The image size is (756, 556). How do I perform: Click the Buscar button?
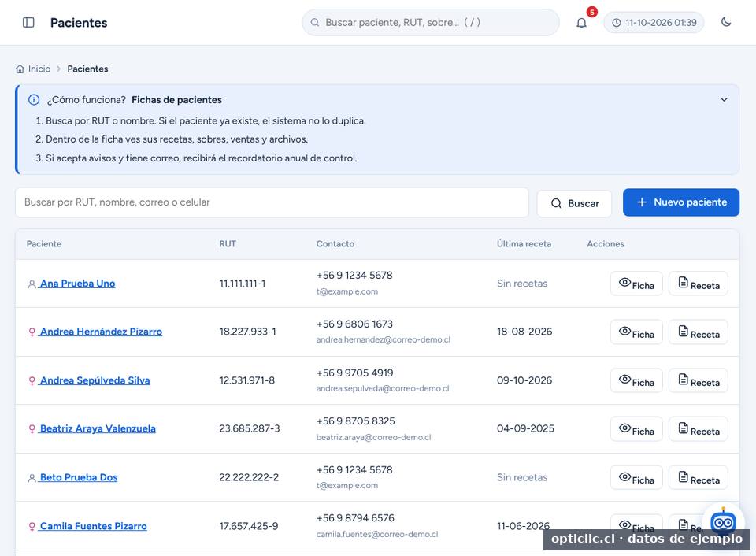coord(574,203)
